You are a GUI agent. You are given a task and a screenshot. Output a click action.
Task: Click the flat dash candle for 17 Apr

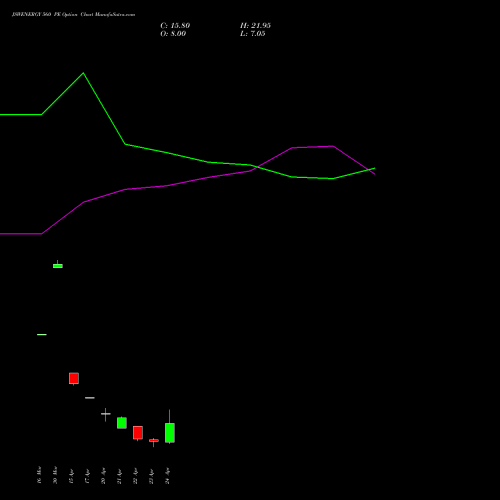(x=90, y=398)
